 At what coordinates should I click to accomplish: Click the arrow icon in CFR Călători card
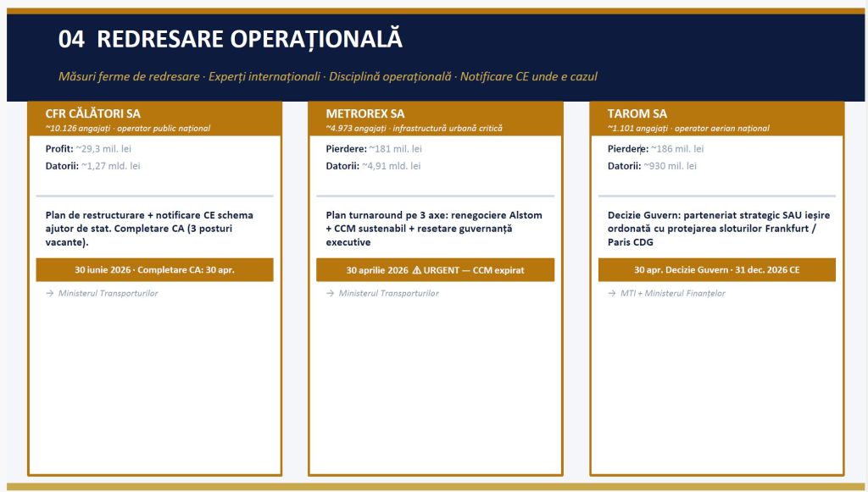click(50, 294)
